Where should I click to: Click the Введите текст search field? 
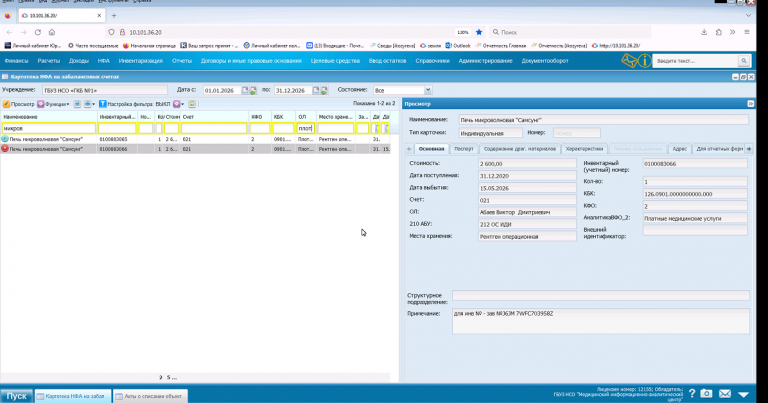coord(696,61)
